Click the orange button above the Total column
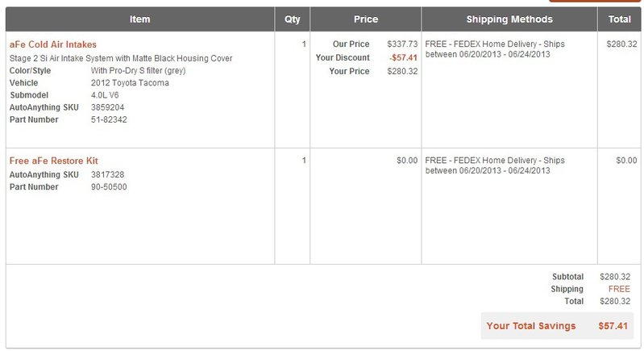 point(594,2)
